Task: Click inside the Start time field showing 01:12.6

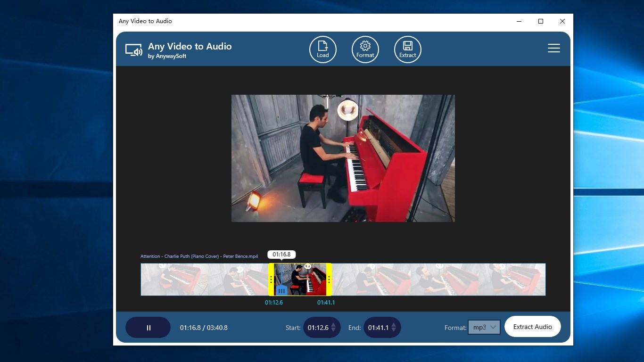Action: (317, 327)
